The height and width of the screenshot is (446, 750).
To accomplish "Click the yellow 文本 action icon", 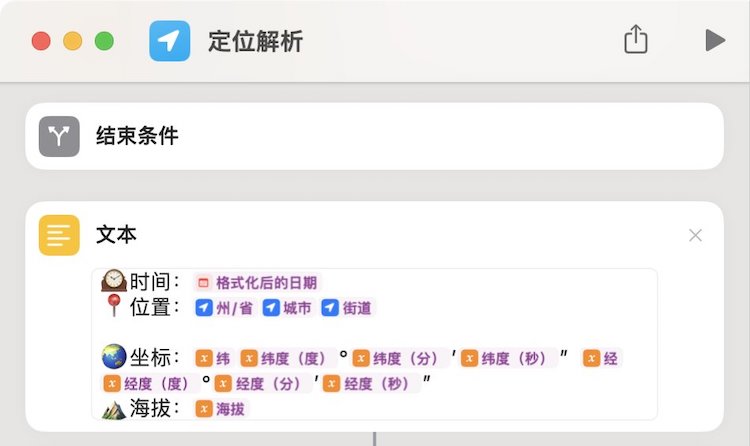I will click(x=59, y=235).
